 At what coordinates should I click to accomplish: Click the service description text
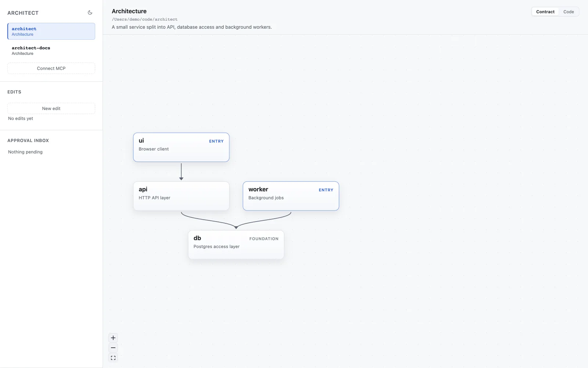pyautogui.click(x=192, y=27)
